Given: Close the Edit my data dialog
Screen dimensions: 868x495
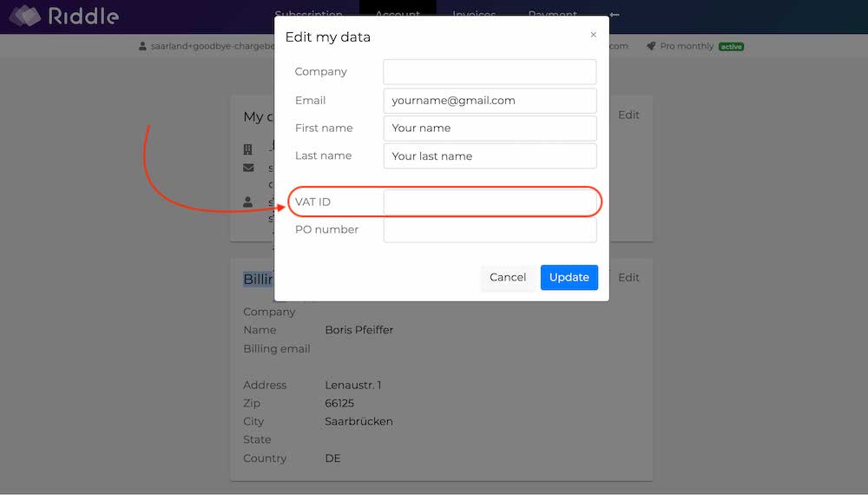Looking at the screenshot, I should (593, 35).
